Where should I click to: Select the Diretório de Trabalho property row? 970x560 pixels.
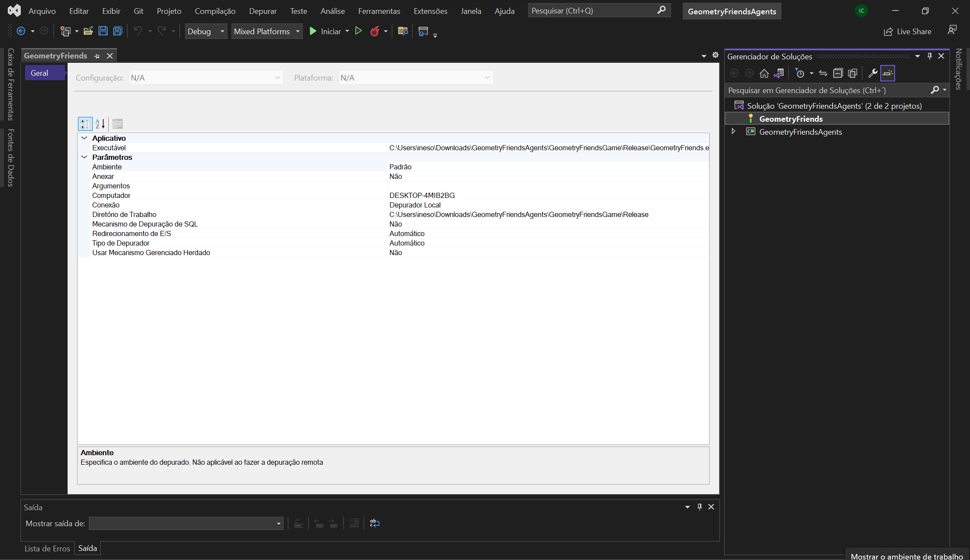393,214
